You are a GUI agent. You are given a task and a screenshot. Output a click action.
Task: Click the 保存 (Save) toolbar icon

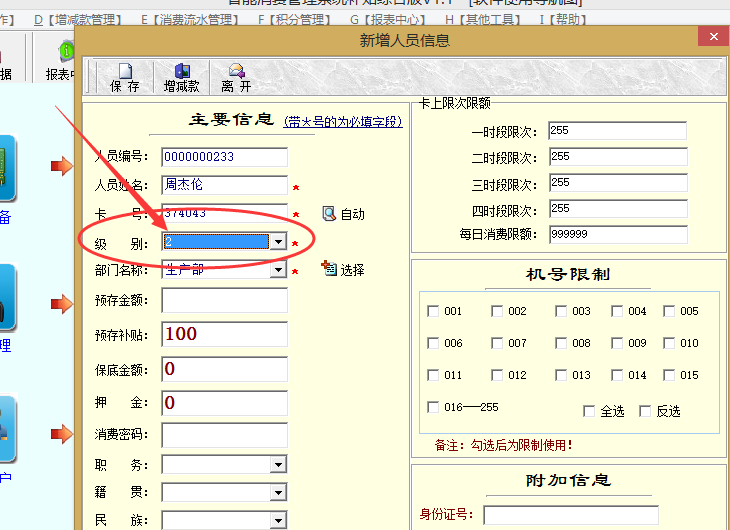click(125, 77)
